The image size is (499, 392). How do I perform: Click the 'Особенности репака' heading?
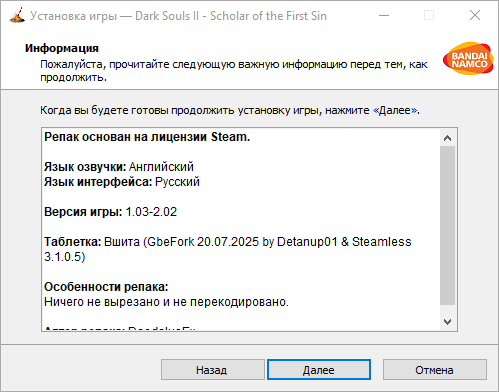(x=106, y=287)
